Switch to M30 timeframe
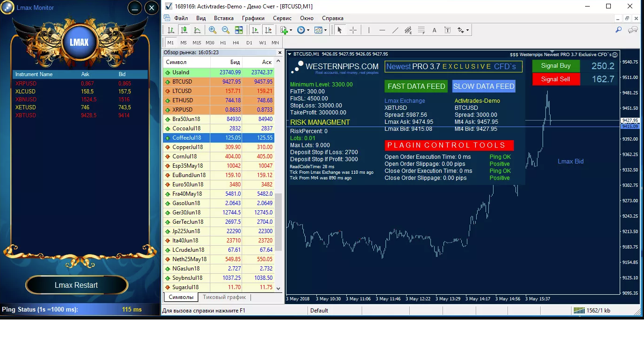 coord(210,43)
